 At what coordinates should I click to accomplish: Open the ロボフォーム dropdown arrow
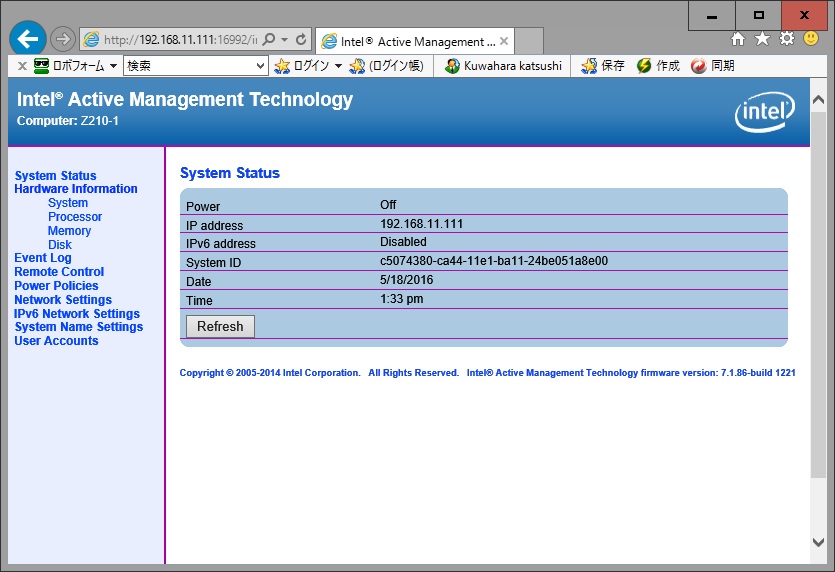tap(113, 66)
